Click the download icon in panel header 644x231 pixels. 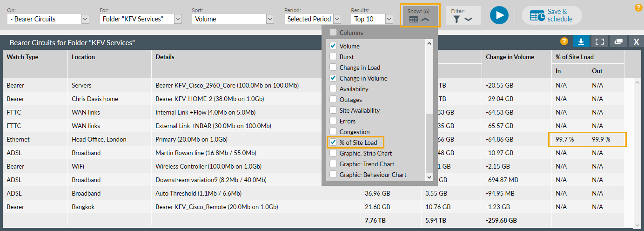click(x=581, y=42)
